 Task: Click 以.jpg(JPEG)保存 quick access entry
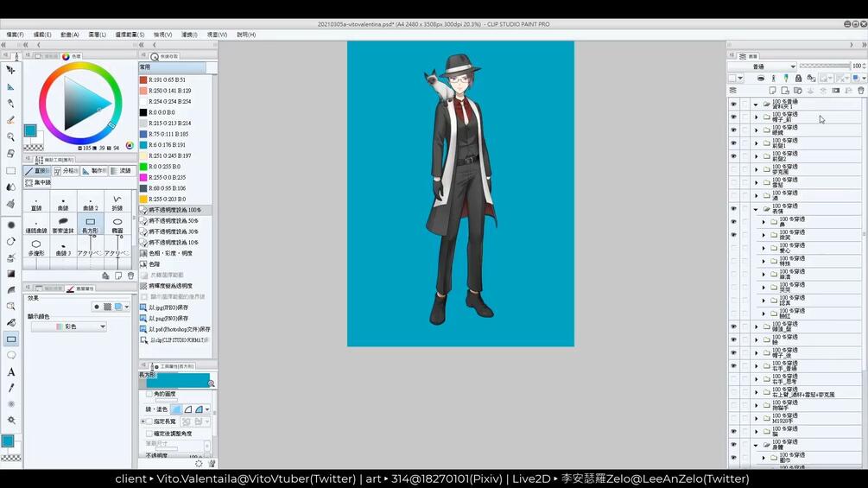[168, 307]
